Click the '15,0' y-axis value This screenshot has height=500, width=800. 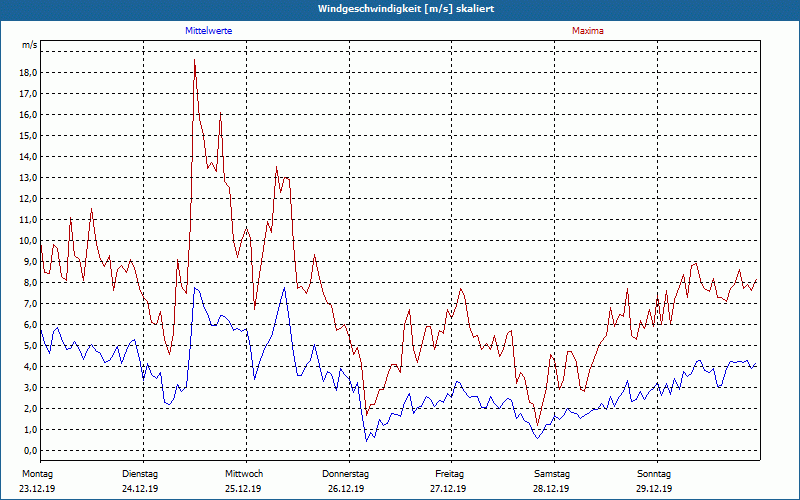pos(28,135)
